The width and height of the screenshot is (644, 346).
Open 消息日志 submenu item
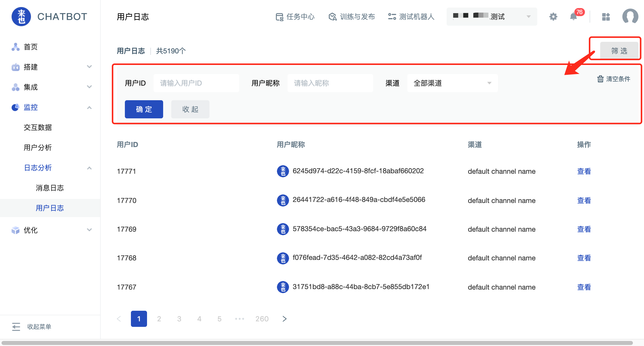(x=50, y=188)
